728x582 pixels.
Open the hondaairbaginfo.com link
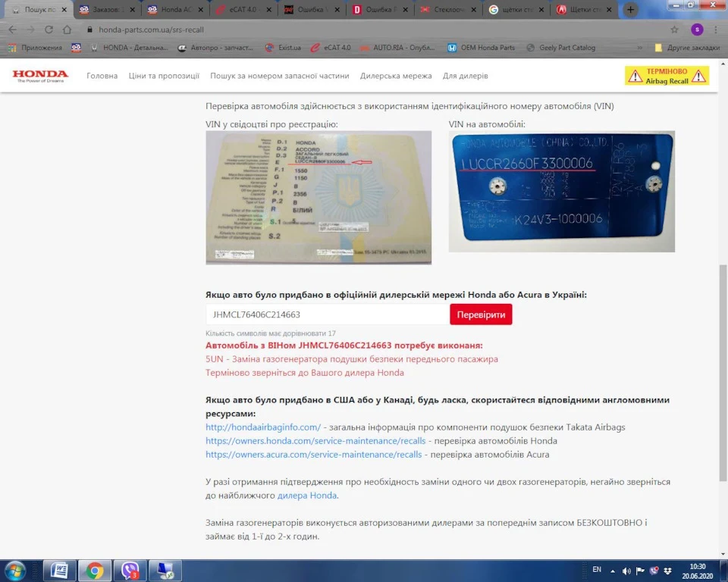click(263, 427)
